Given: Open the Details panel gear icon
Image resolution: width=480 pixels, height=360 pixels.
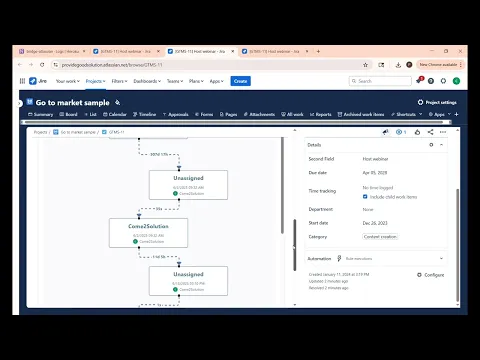Looking at the screenshot, I should [x=431, y=145].
